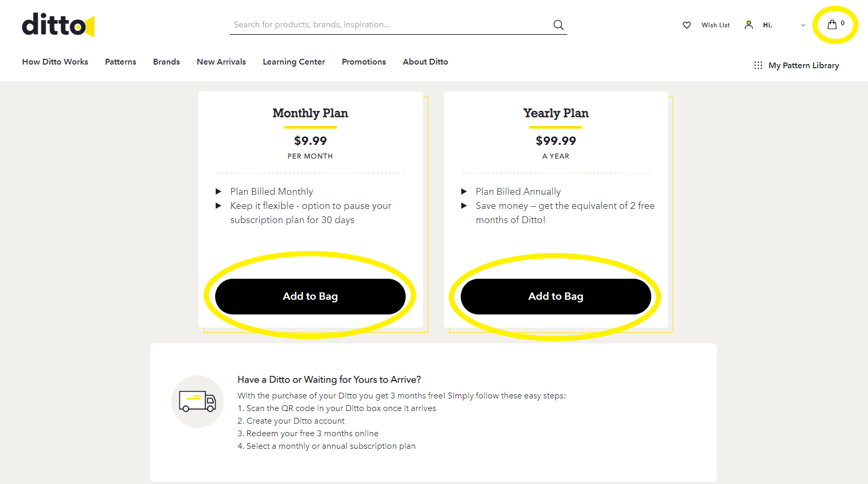Open the Patterns menu
868x484 pixels.
120,62
